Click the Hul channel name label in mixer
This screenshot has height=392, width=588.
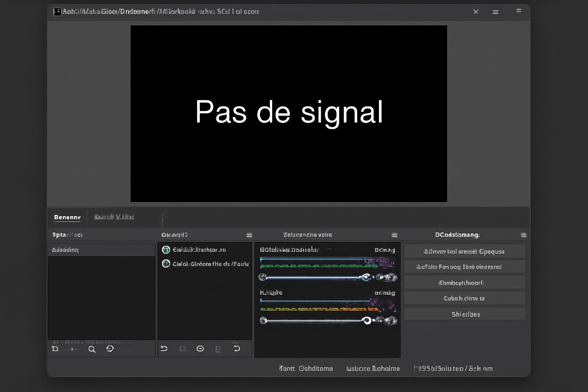[x=271, y=292]
